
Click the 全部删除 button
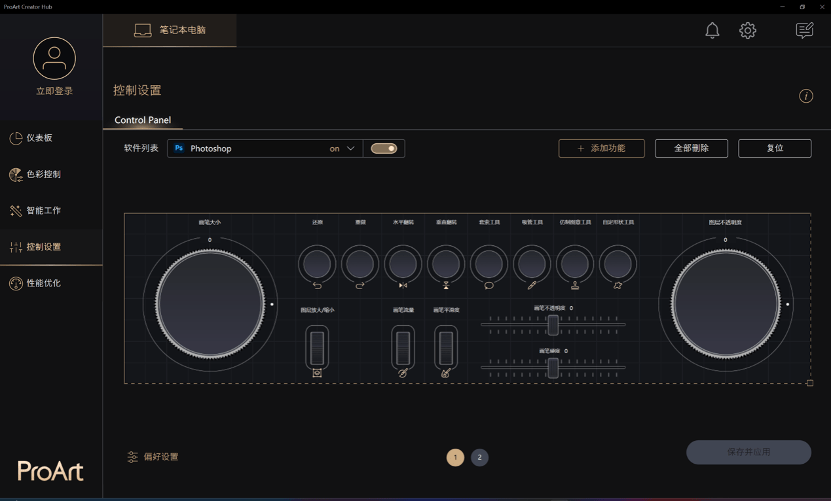[691, 148]
